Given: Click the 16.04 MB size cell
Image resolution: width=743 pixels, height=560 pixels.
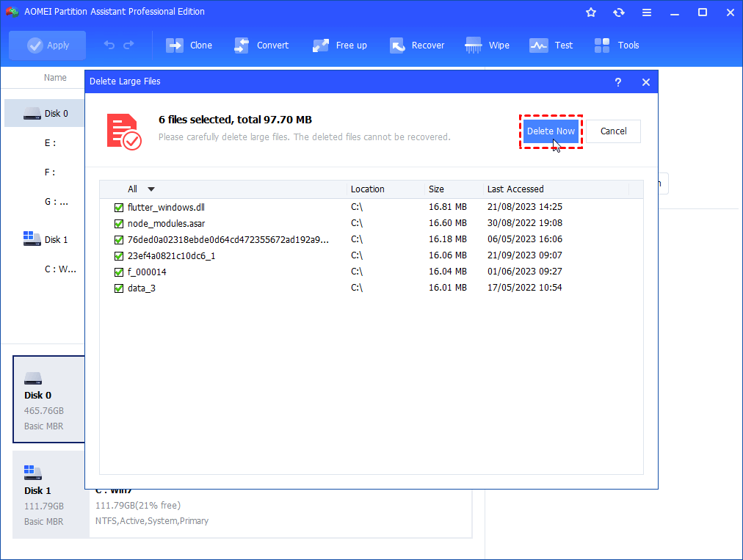Looking at the screenshot, I should tap(447, 272).
